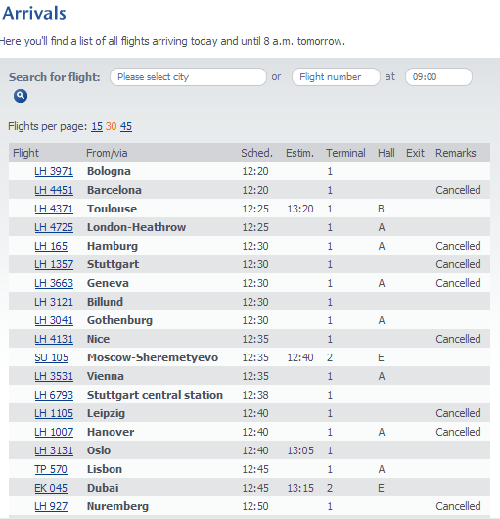Viewport: 500px width, 519px height.
Task: Open flight LH 3531 from Vienna
Action: 53,376
